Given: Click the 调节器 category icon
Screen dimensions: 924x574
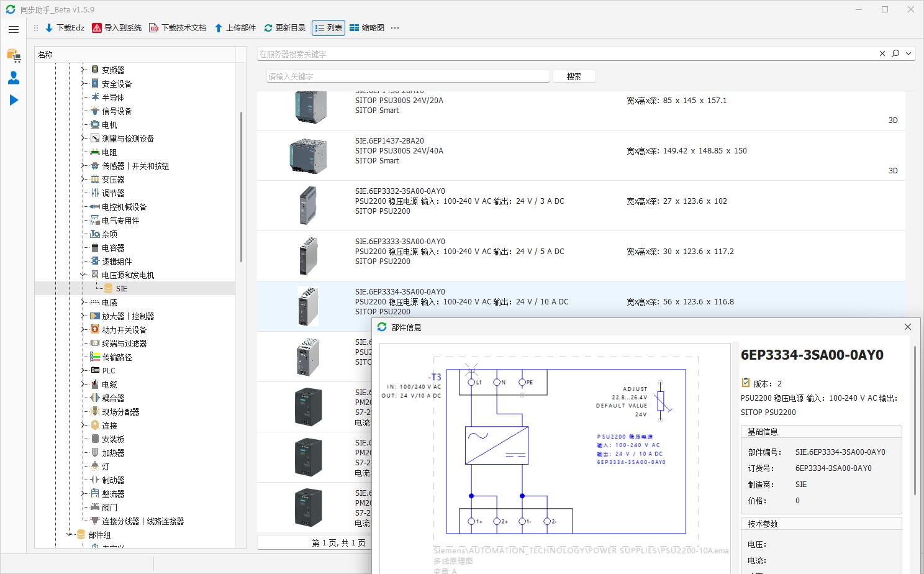Looking at the screenshot, I should coord(95,193).
